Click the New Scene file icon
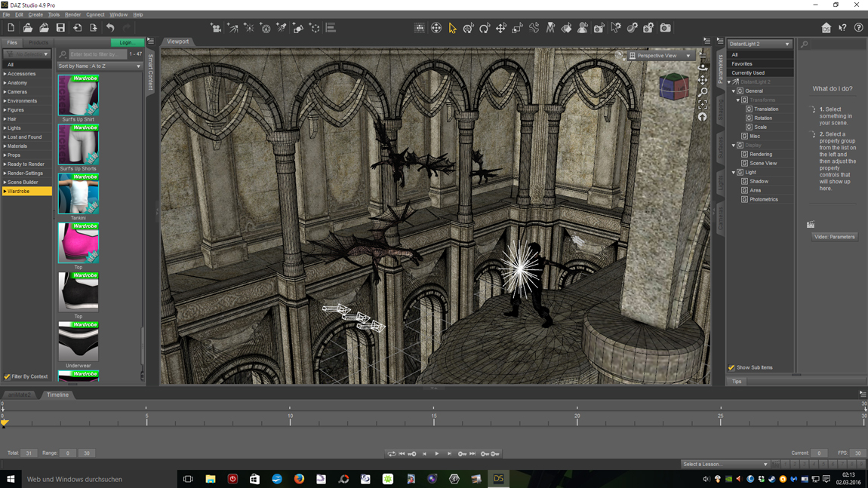The height and width of the screenshot is (488, 868). point(11,28)
